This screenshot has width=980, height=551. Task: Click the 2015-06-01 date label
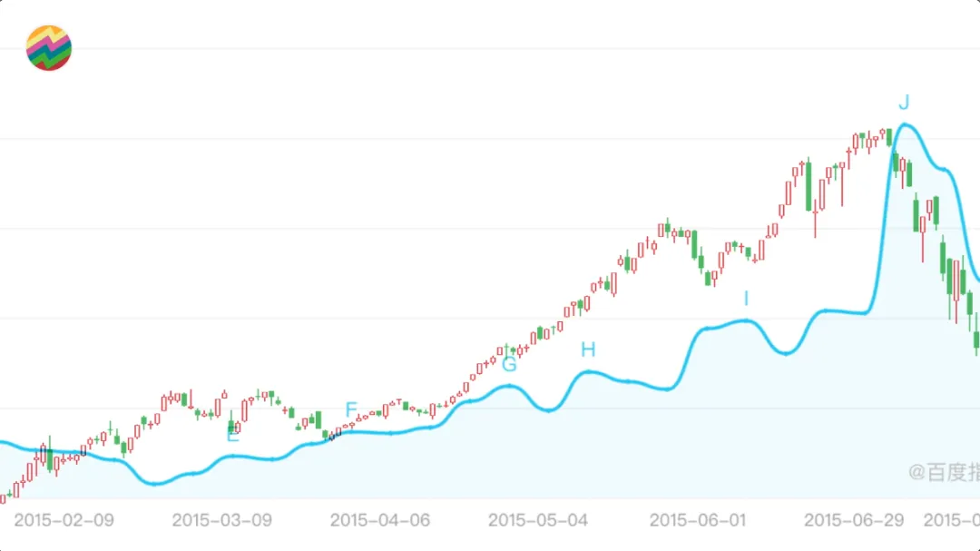click(x=698, y=520)
